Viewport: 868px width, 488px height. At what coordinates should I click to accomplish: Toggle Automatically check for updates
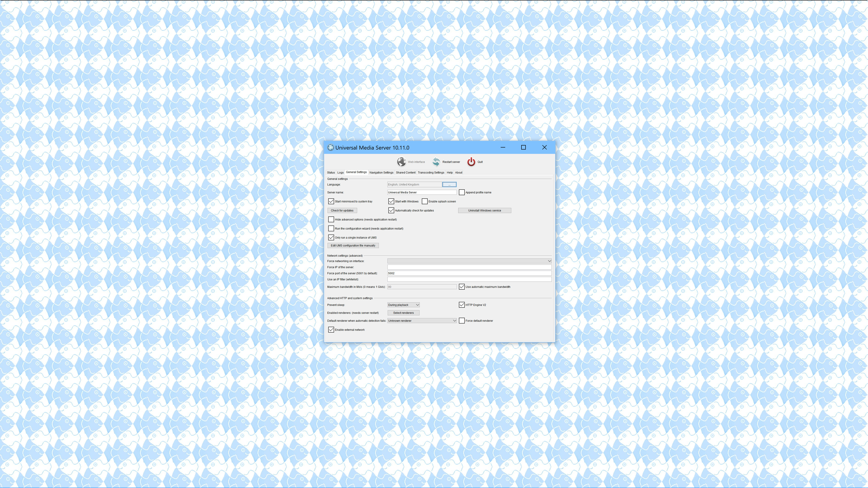tap(391, 211)
